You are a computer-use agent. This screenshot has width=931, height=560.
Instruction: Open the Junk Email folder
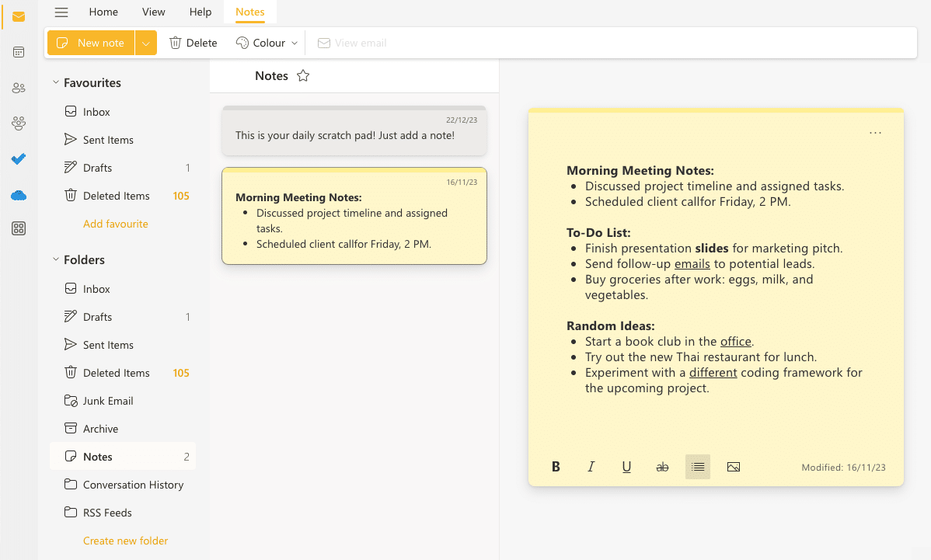(123, 401)
